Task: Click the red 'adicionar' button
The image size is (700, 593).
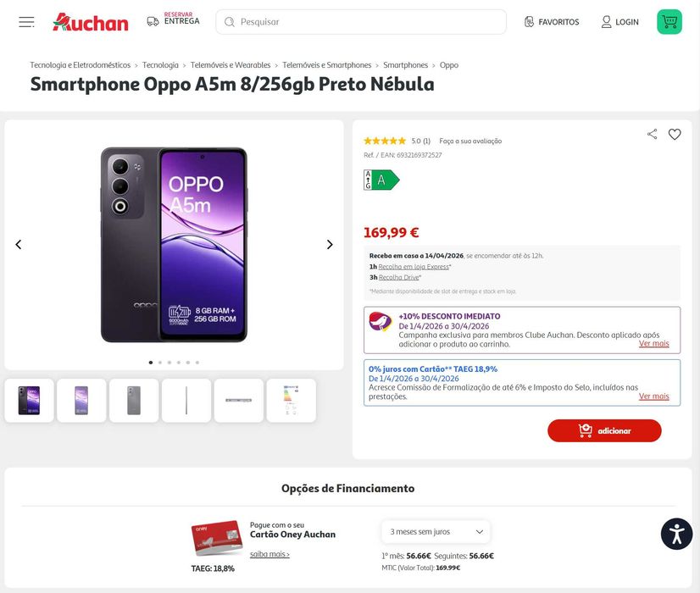Action: coord(603,430)
